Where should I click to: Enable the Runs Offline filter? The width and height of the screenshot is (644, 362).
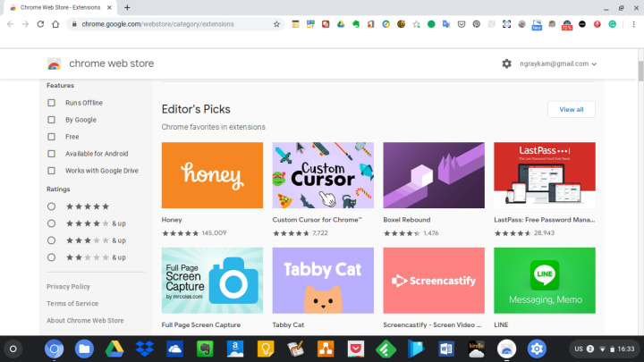[51, 103]
